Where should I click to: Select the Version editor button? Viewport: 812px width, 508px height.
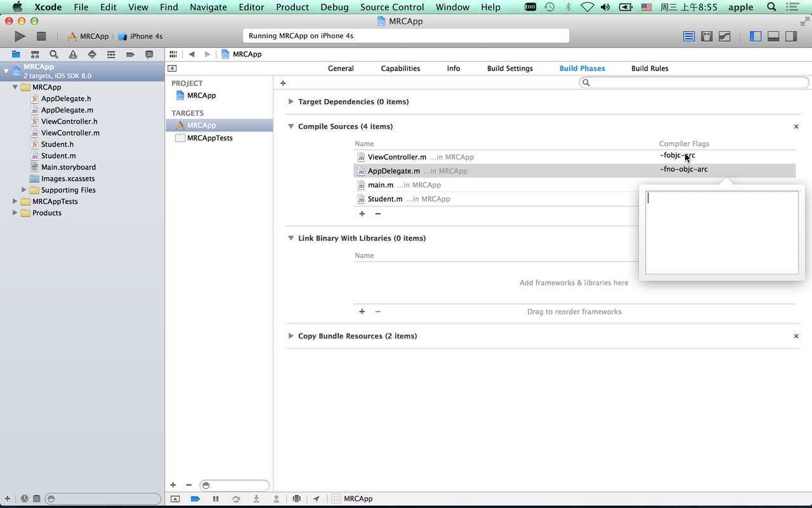click(724, 36)
